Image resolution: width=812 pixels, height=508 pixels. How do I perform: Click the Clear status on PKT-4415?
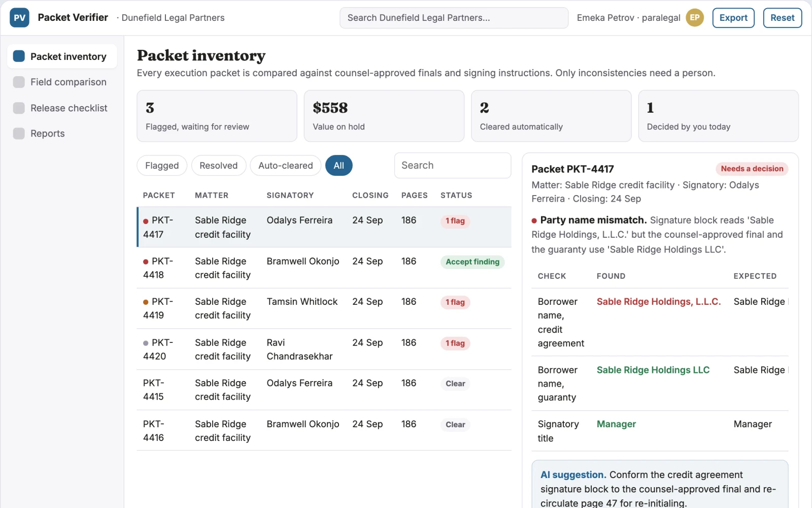(x=455, y=384)
